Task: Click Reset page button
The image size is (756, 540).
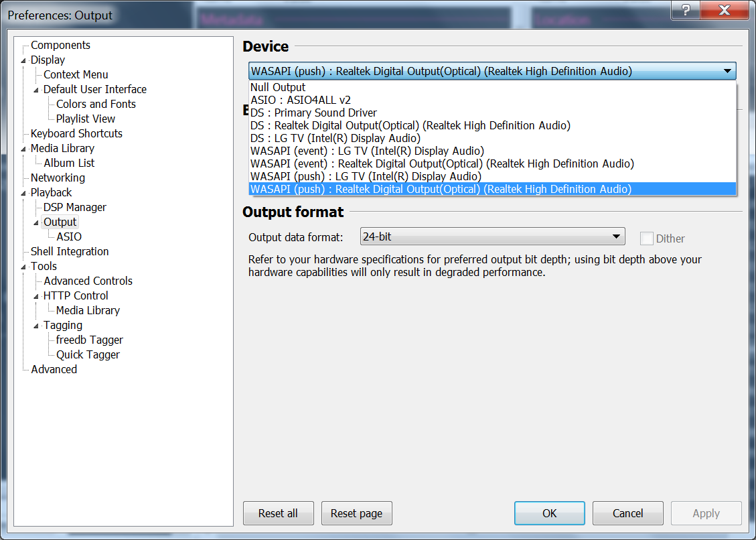Action: pos(356,513)
